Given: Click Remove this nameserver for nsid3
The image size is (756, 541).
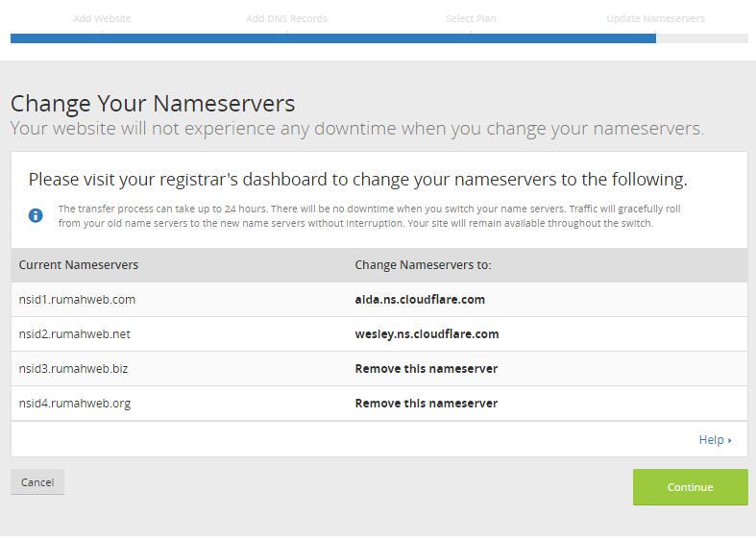Looking at the screenshot, I should [x=426, y=369].
